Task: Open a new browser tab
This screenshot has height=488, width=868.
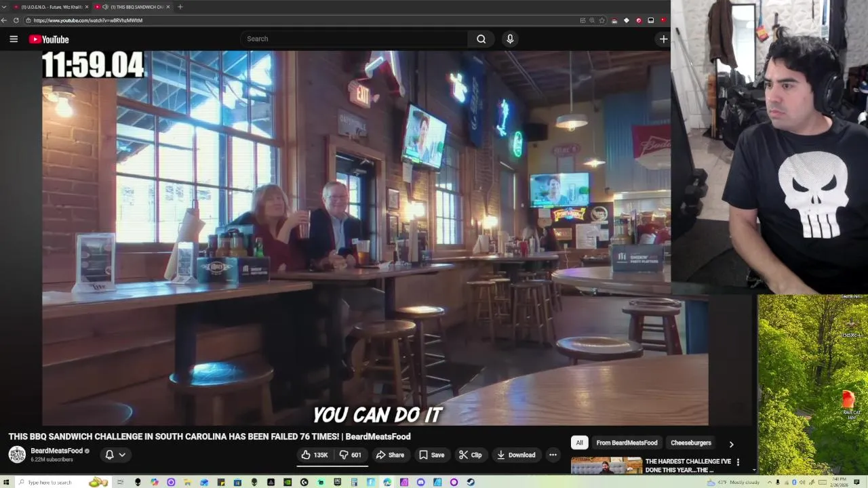Action: (x=180, y=7)
